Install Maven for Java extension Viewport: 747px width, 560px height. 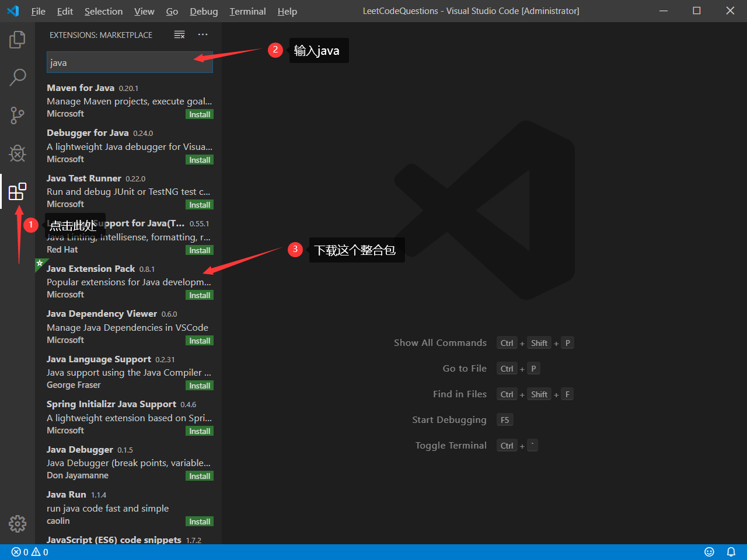point(200,114)
